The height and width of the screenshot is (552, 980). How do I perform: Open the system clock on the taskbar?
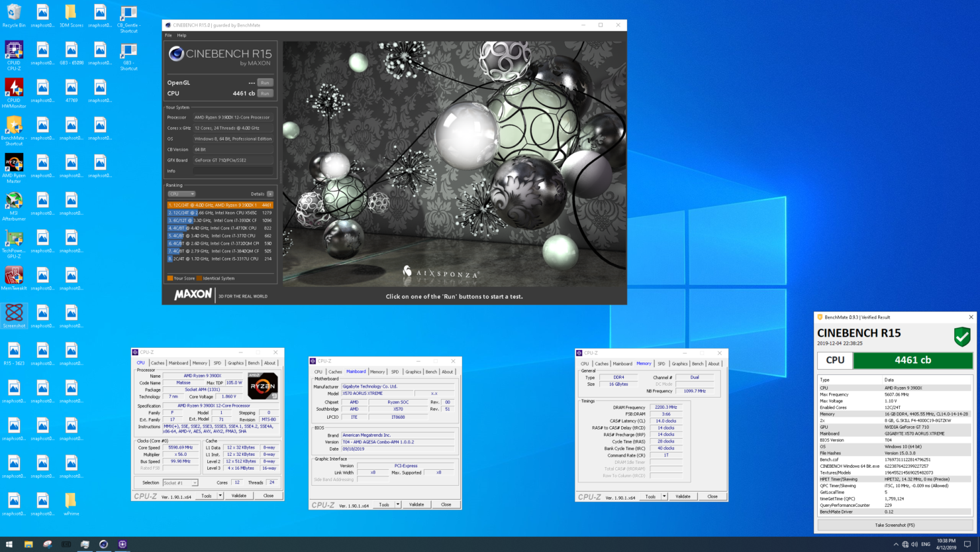[x=948, y=545]
